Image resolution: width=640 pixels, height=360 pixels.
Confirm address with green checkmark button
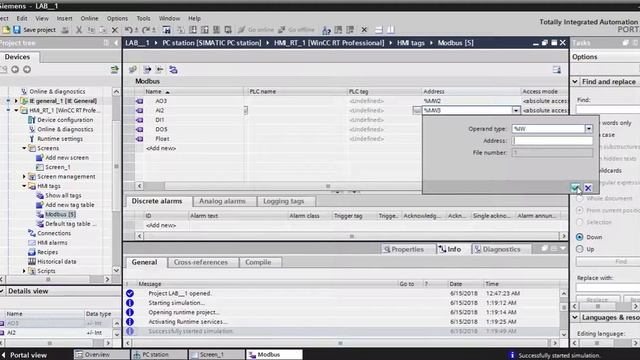(x=575, y=188)
